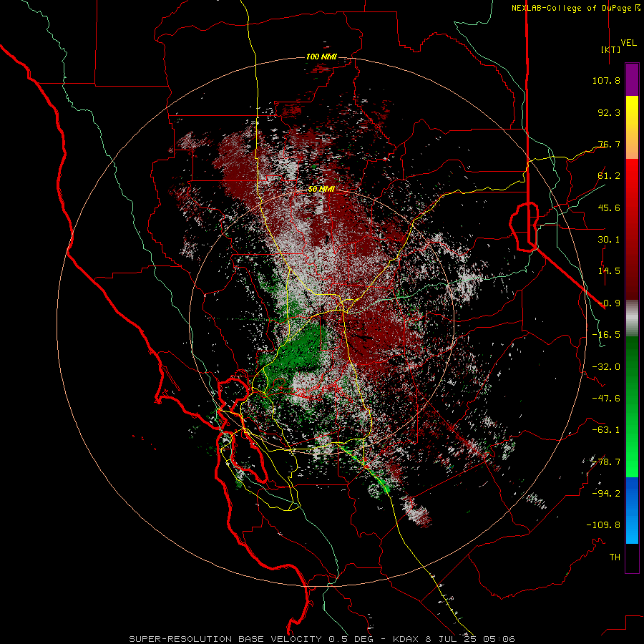Click the 45.6 legend value
Screen dimensions: 644x644
click(609, 208)
